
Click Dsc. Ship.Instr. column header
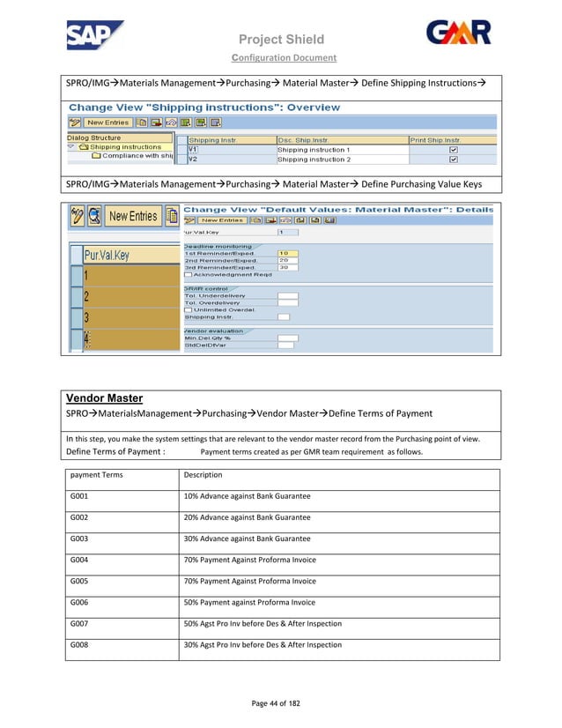[343, 140]
